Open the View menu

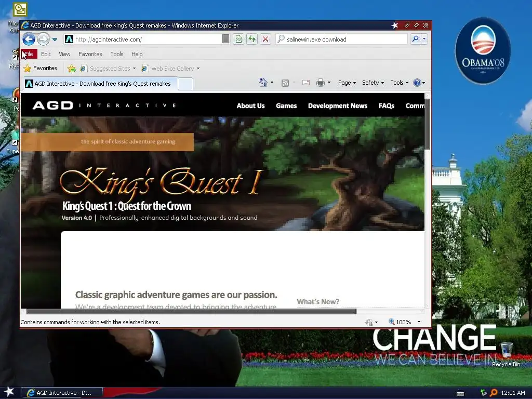point(64,54)
